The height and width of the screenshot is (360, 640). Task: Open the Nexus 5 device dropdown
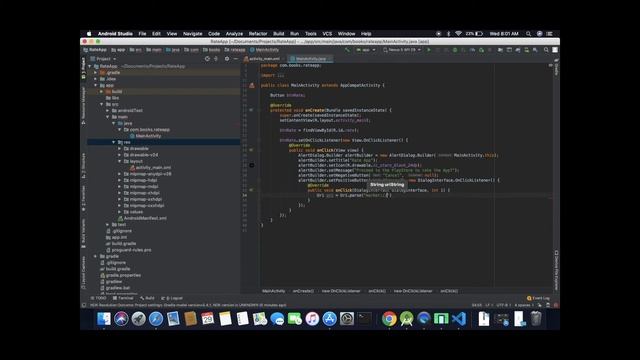coord(402,50)
